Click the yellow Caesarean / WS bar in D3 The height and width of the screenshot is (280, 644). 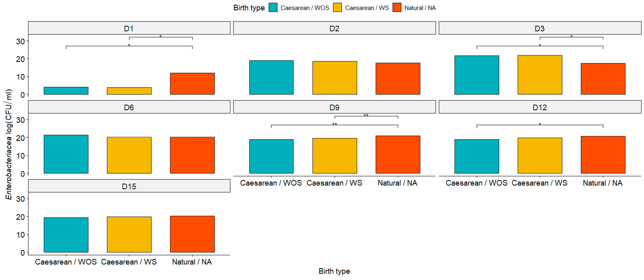tap(540, 75)
